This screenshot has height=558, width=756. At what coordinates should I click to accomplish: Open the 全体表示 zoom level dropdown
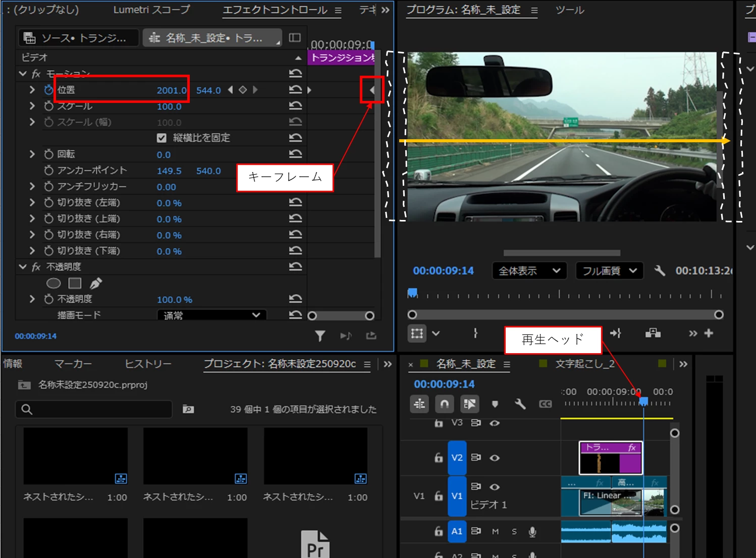coord(529,271)
